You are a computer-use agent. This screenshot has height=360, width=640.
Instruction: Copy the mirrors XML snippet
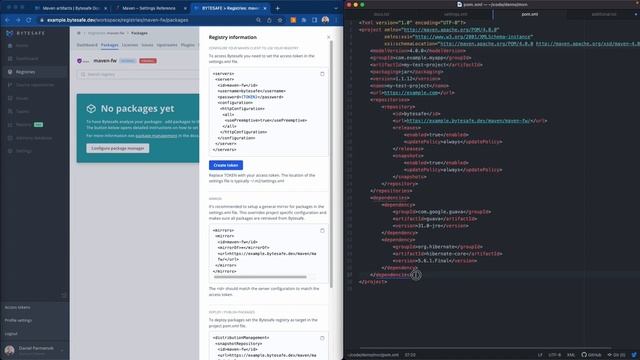click(x=322, y=231)
